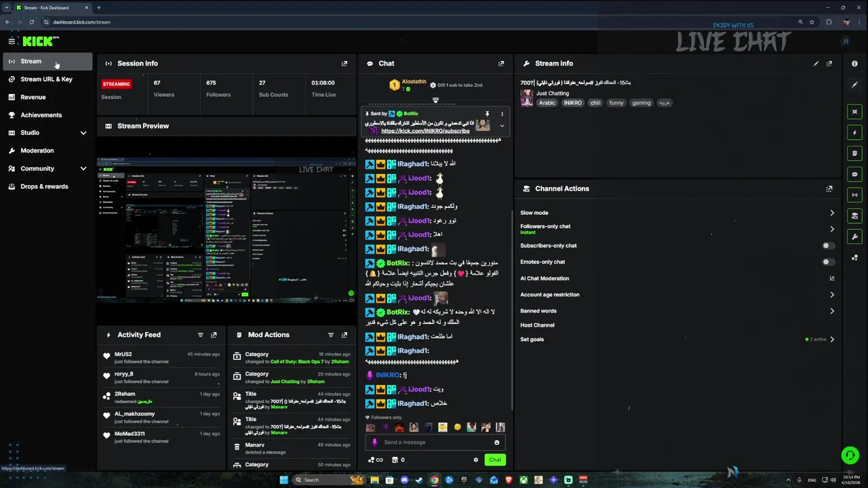Image resolution: width=868 pixels, height=488 pixels.
Task: Open Set goals arrow
Action: tap(832, 340)
